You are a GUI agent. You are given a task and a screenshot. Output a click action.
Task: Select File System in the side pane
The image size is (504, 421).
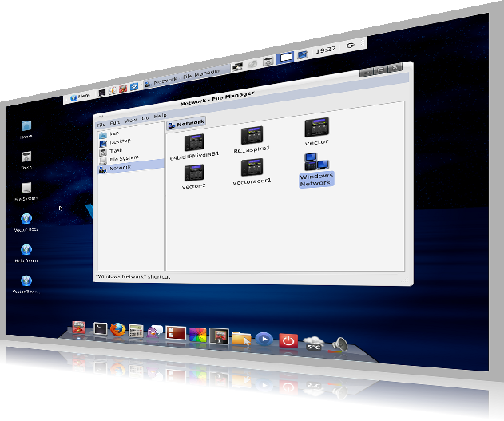pos(119,159)
